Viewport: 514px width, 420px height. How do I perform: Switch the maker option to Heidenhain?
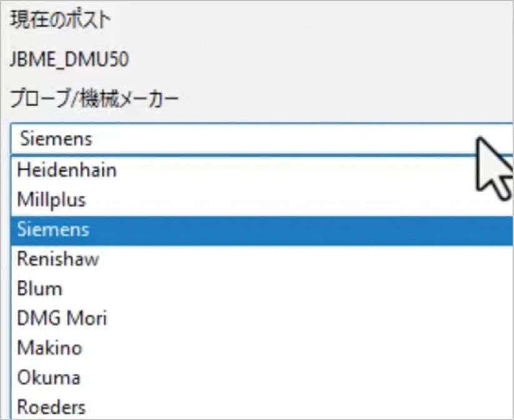coord(66,170)
